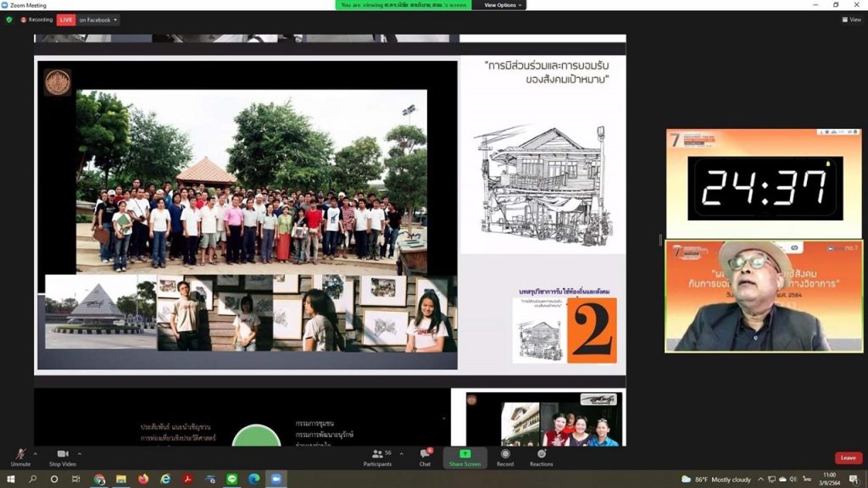Switch the keyboard input language indicator

point(807,480)
